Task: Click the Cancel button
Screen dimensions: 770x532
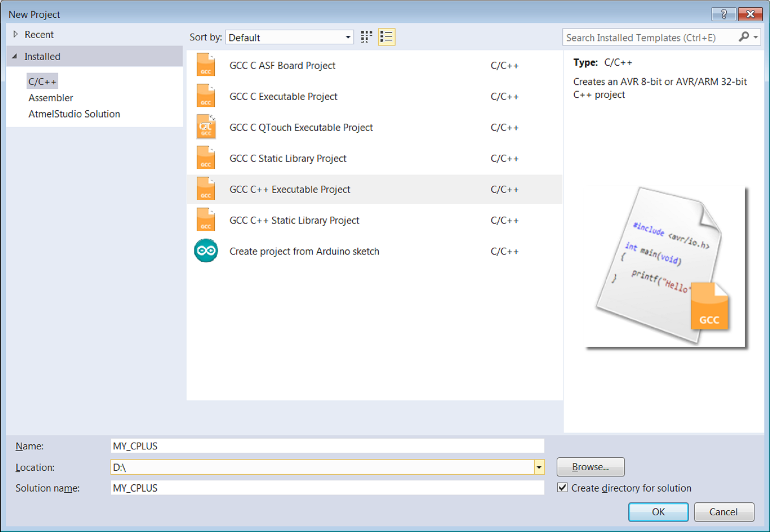Action: pyautogui.click(x=724, y=512)
